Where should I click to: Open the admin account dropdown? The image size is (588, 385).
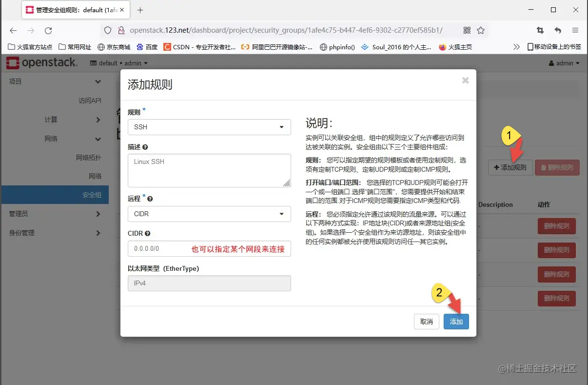tap(564, 62)
